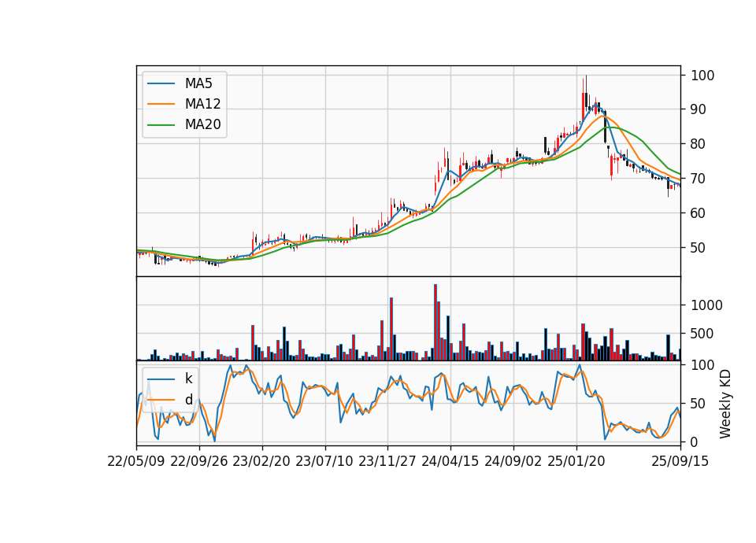The image size is (756, 543).
Task: Click the volume axis label 1000
Action: tap(707, 305)
